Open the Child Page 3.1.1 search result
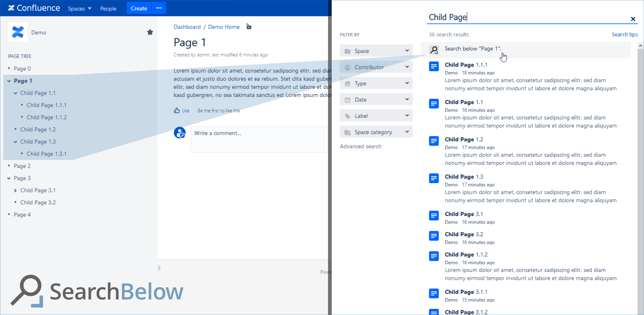The width and height of the screenshot is (644, 315). 466,292
